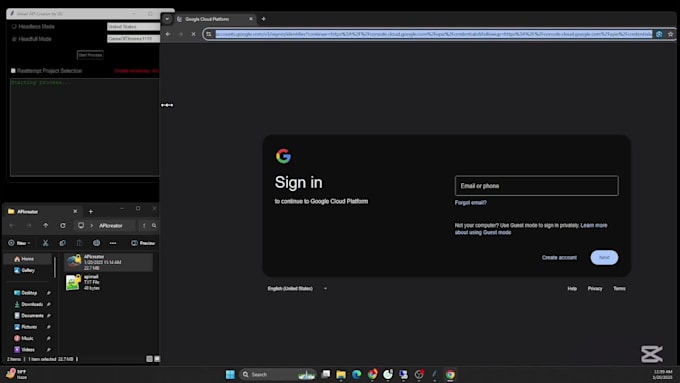Go back in the Chrome browser

coord(168,34)
